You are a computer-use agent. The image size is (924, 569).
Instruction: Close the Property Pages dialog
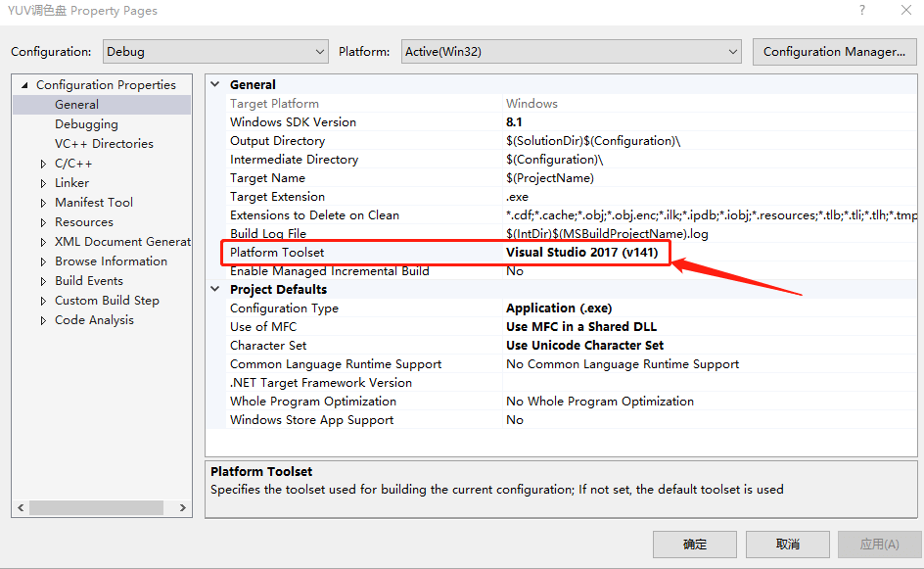pyautogui.click(x=904, y=11)
